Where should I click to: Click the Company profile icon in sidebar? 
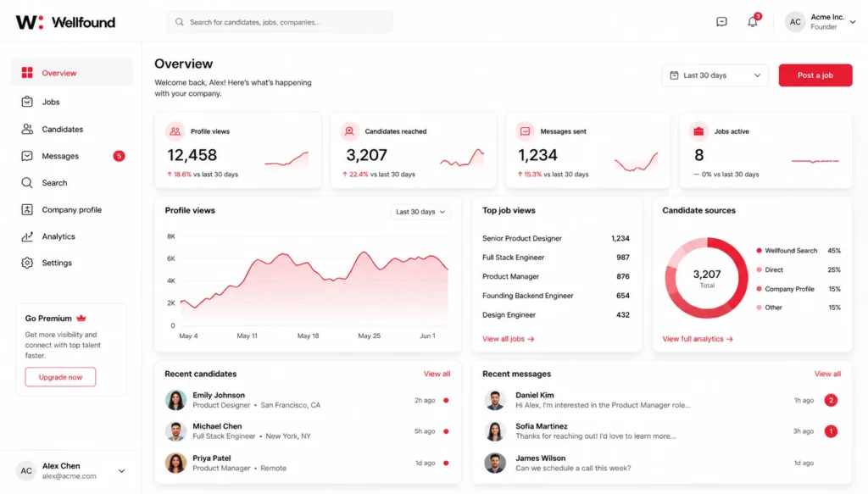click(x=27, y=209)
